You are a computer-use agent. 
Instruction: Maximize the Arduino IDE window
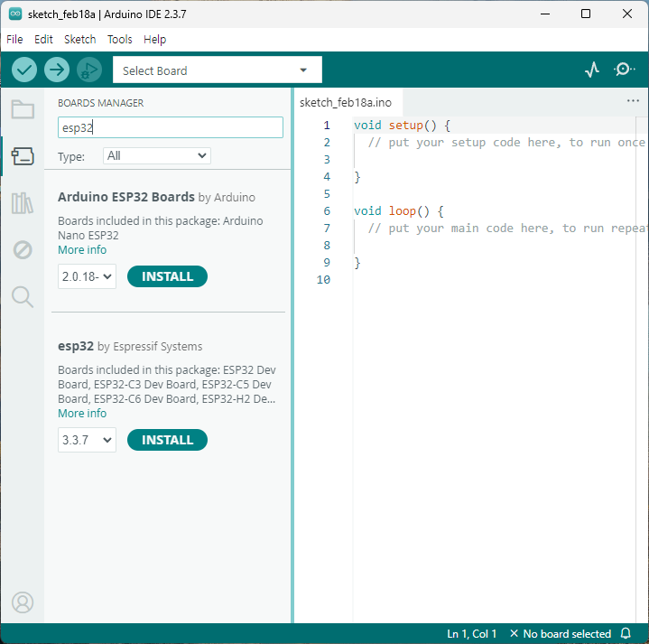tap(585, 14)
